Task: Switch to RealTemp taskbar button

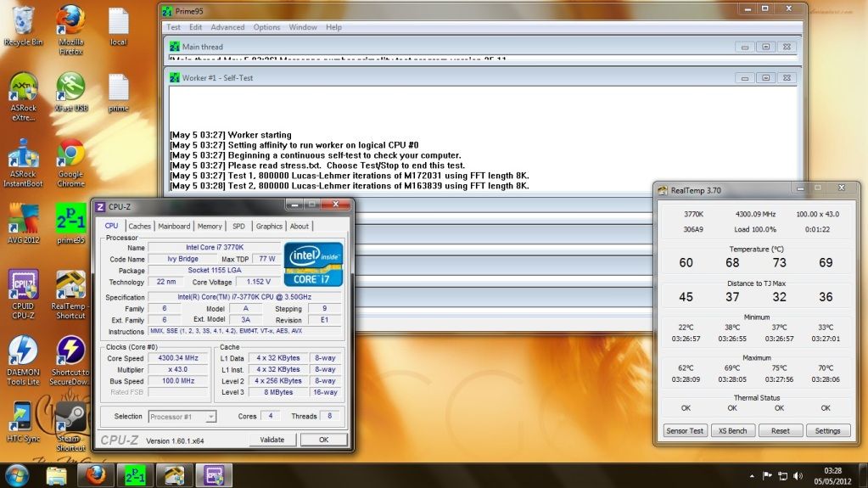Action: coord(174,476)
